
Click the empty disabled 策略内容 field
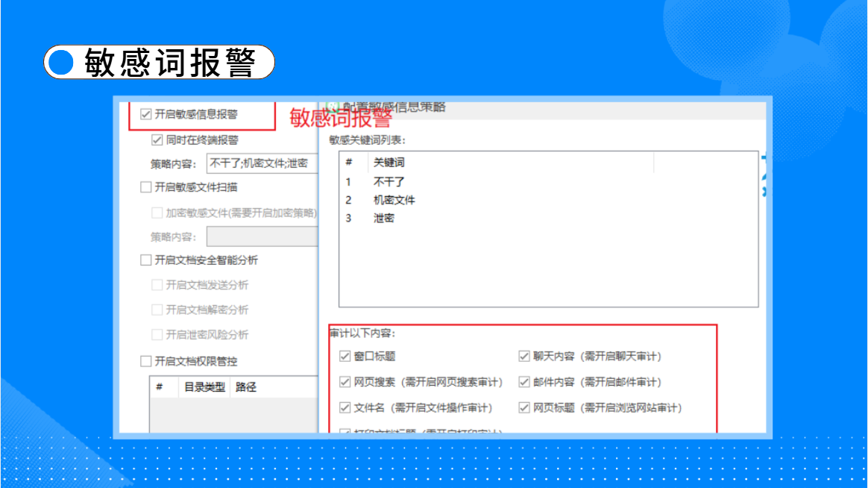click(262, 237)
